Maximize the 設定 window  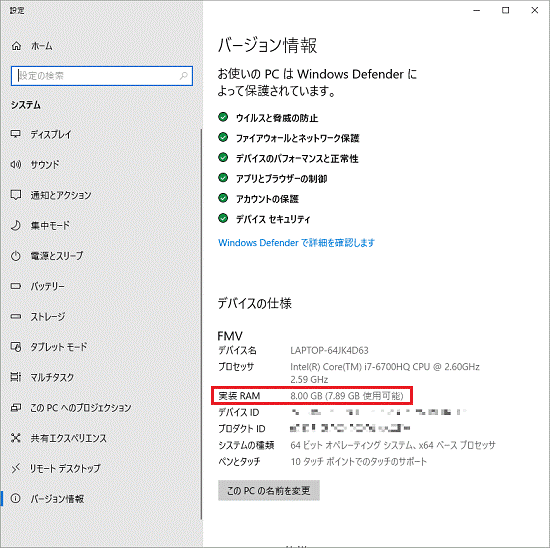click(505, 11)
